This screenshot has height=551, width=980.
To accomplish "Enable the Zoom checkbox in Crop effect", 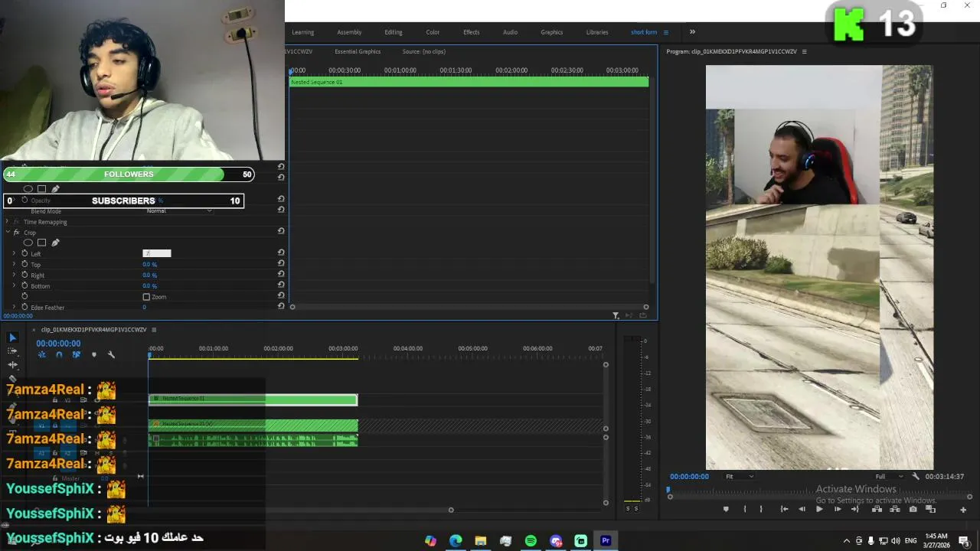I will point(146,297).
